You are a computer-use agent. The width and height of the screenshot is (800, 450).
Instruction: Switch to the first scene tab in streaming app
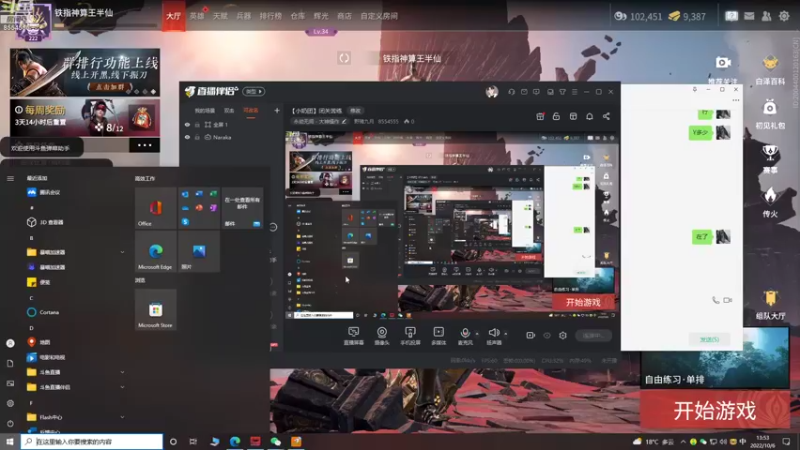205,110
